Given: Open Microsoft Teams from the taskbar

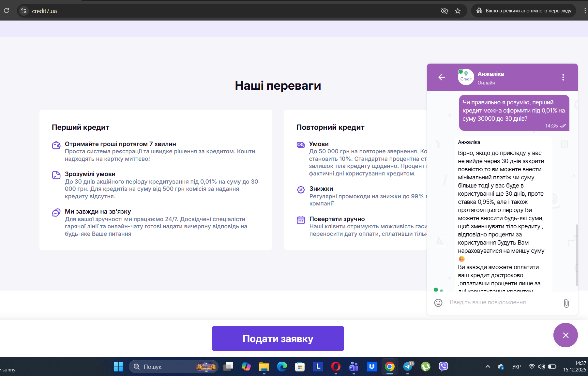Looking at the screenshot, I should point(354,367).
